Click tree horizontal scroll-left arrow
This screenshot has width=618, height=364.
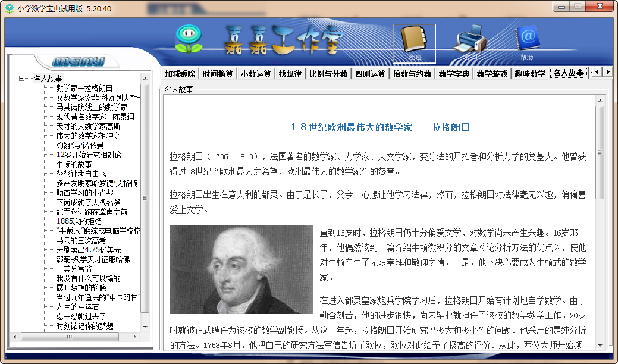coord(15,337)
